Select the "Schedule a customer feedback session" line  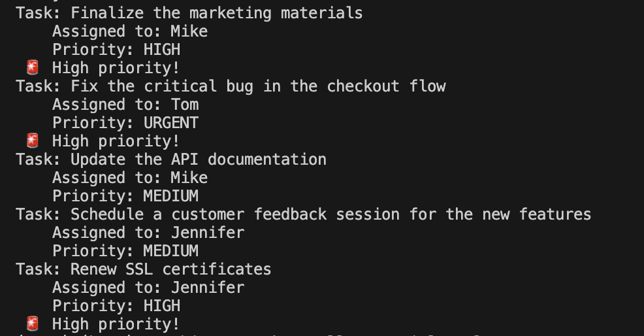[304, 214]
